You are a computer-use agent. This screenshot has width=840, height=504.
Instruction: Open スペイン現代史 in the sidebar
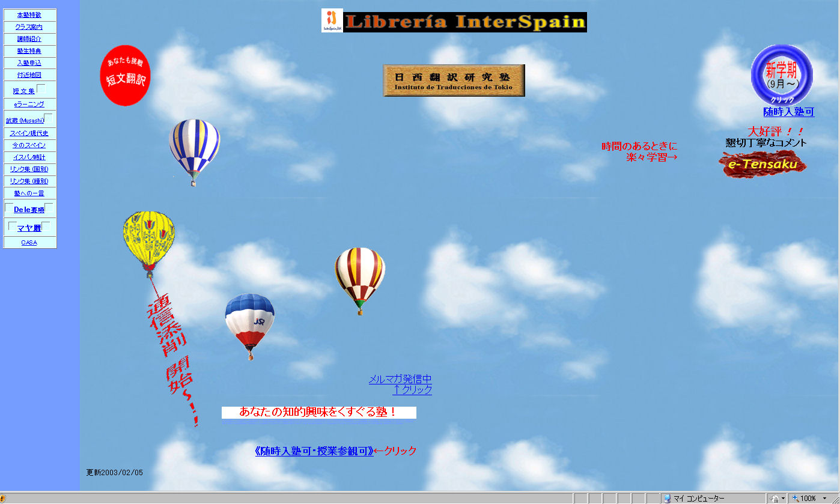point(29,133)
